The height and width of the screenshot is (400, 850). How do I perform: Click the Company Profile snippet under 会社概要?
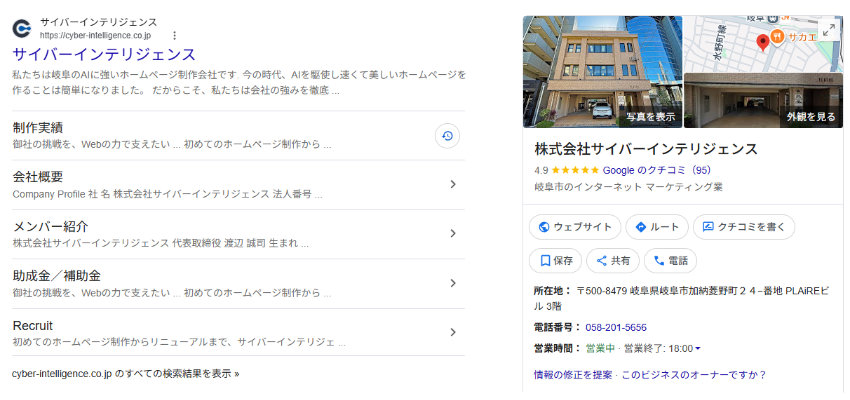[168, 194]
